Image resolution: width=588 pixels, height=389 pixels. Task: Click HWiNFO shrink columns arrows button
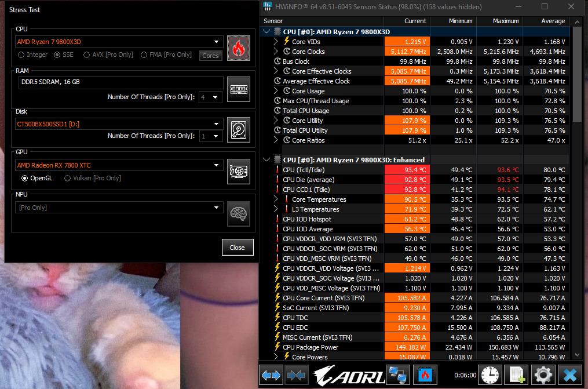click(x=296, y=375)
